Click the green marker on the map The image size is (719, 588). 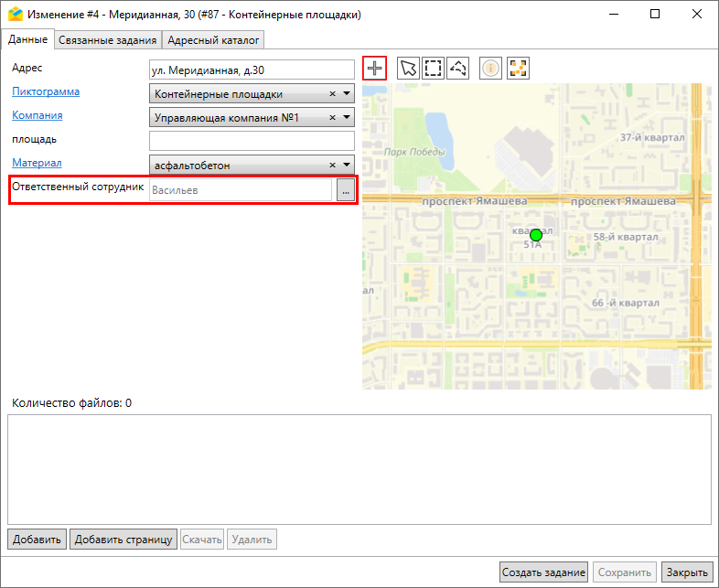[x=536, y=235]
